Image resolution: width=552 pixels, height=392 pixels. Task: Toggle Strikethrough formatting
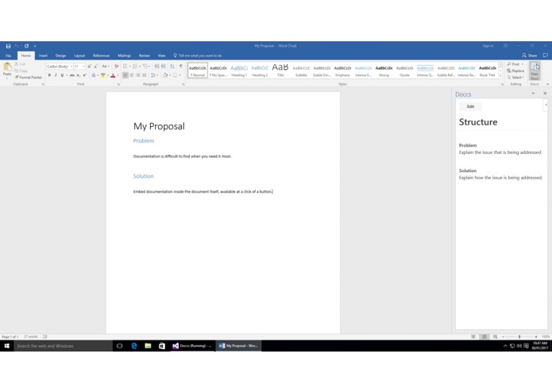71,75
